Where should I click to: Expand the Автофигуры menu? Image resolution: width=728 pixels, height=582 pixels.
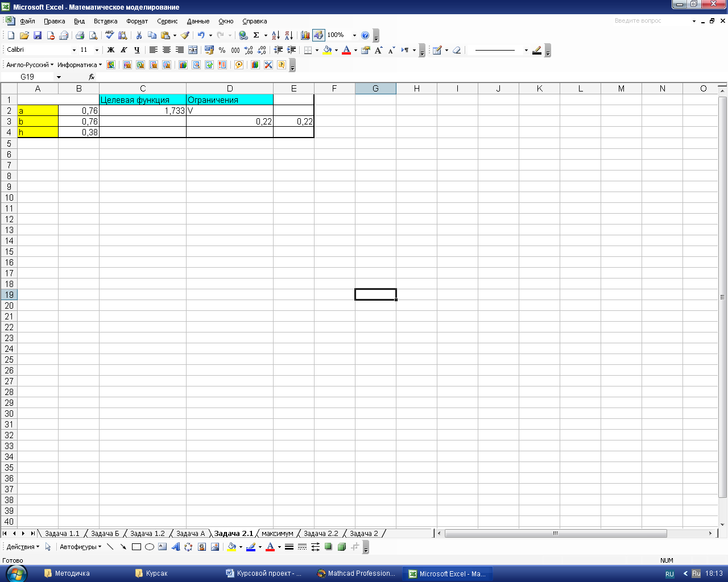click(x=80, y=547)
